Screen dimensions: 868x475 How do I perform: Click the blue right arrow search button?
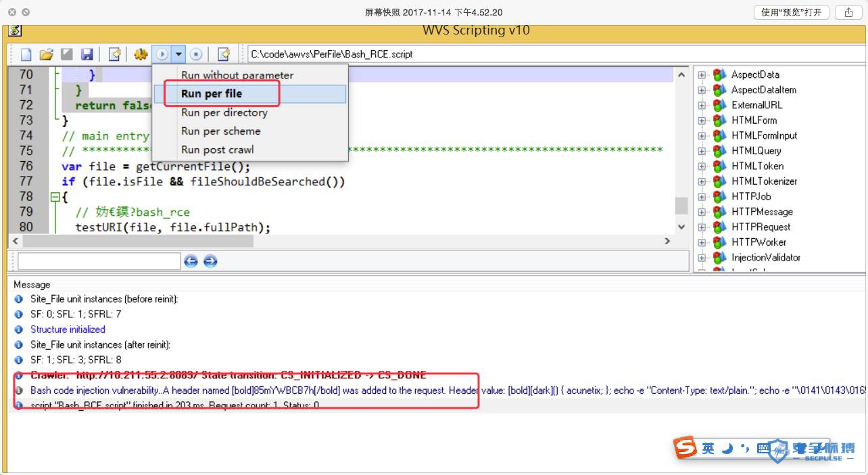210,261
